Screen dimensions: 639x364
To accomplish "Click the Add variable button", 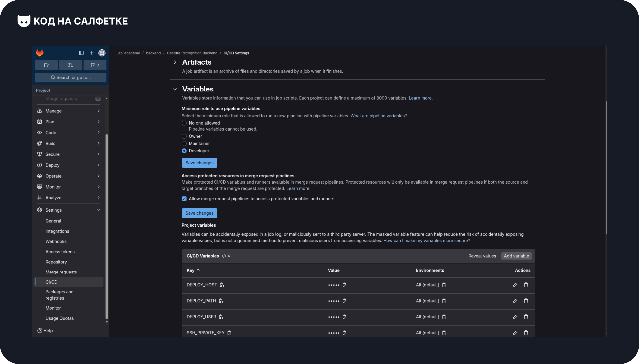I will tap(516, 256).
